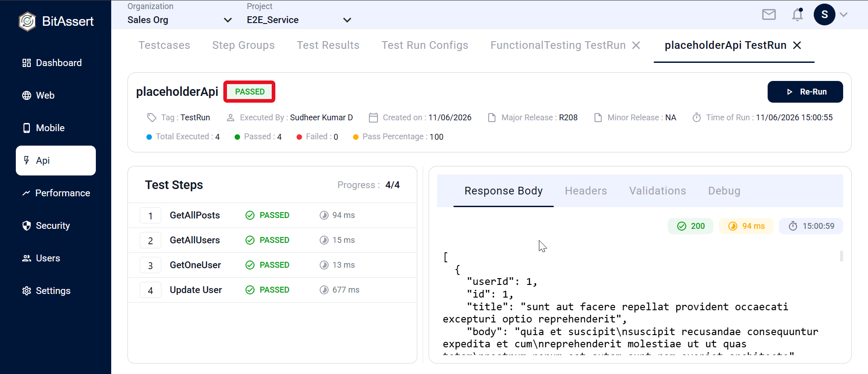This screenshot has width=868, height=374.
Task: Open Performance in the sidebar
Action: (x=56, y=193)
